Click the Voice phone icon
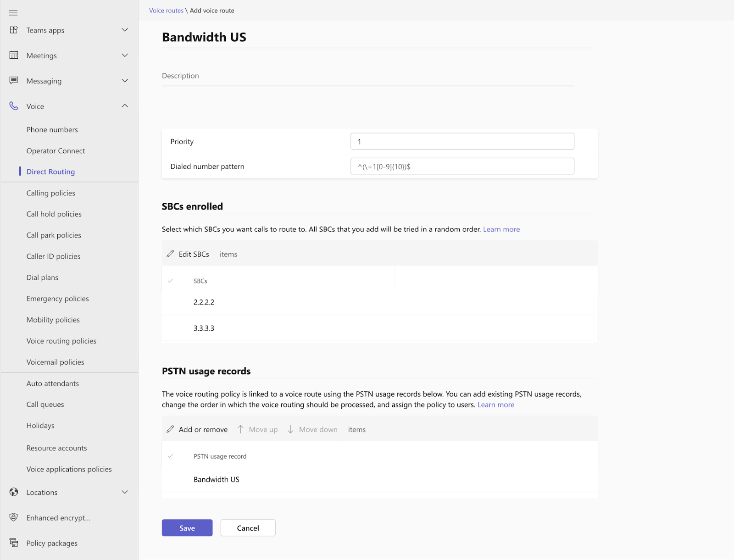Screen dimensions: 734x560 14,106
